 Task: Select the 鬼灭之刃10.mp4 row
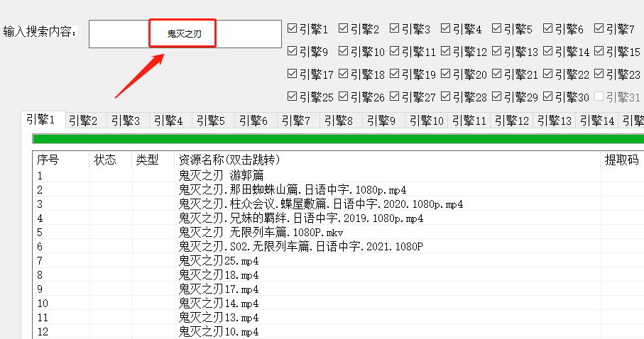tap(338, 332)
